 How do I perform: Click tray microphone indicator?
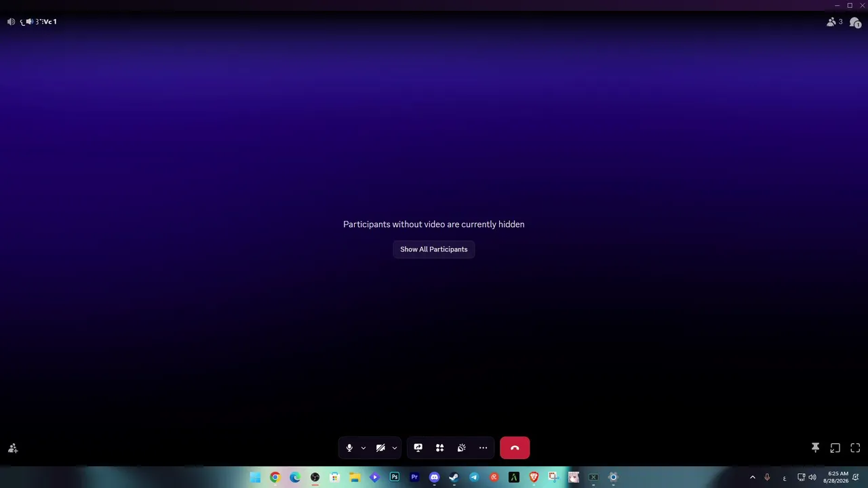point(767,477)
